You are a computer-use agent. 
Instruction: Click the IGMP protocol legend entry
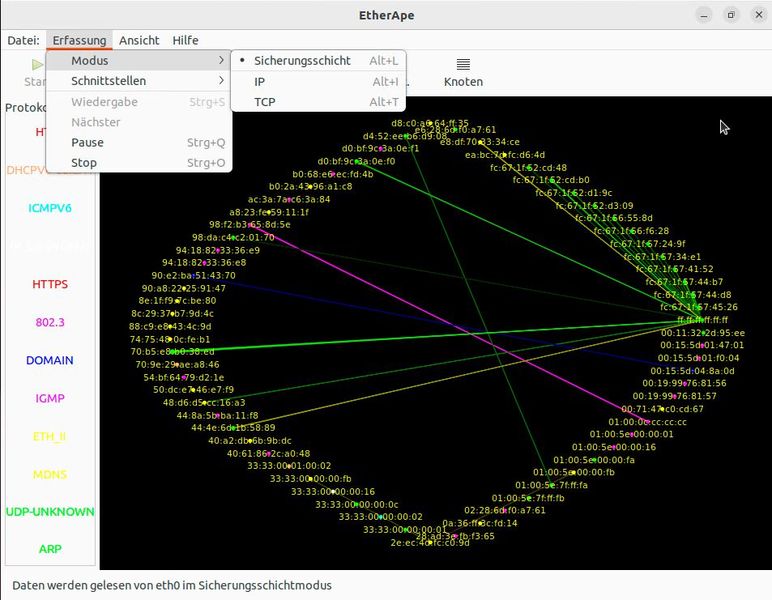[x=50, y=398]
